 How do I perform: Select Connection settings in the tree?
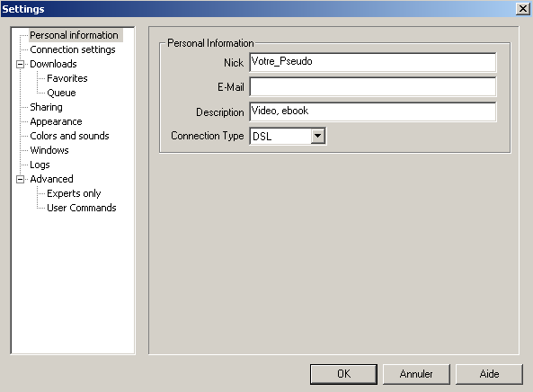tap(73, 49)
